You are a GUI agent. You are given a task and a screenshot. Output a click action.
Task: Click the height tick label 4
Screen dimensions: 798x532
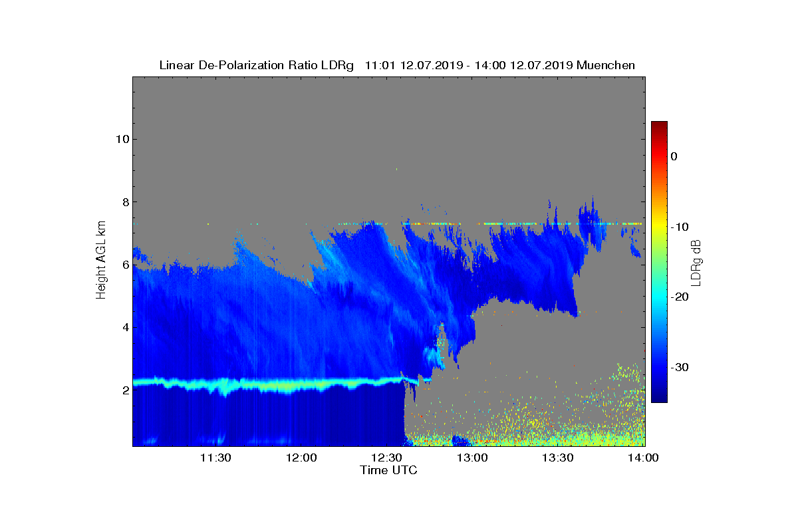pos(124,327)
